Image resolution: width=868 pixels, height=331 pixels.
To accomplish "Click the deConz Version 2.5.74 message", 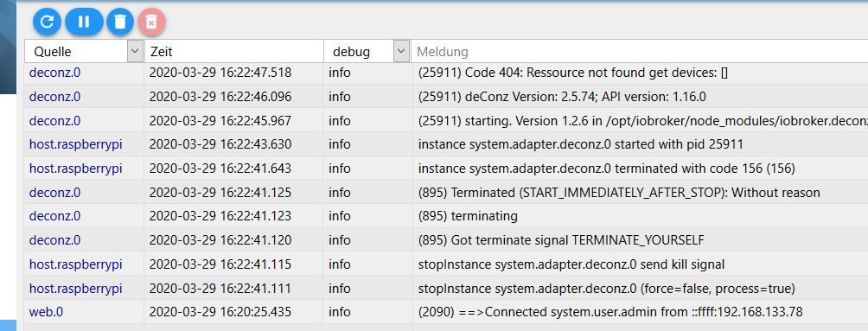I will [x=562, y=97].
